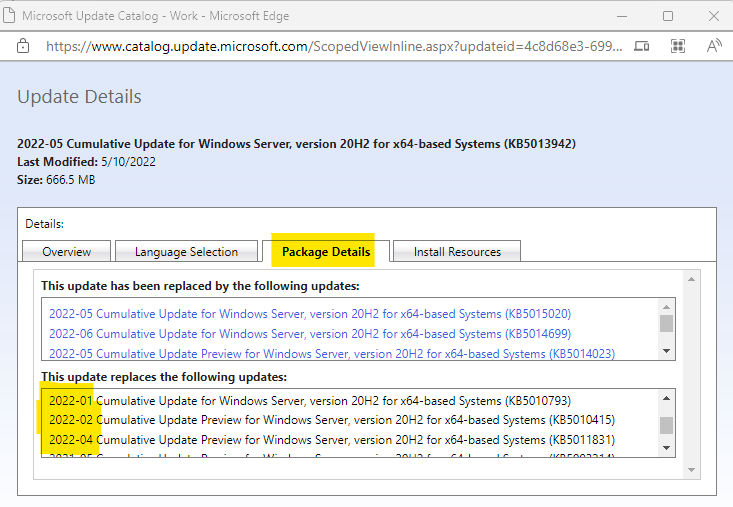This screenshot has width=733, height=507.
Task: Click the page document icon in title bar
Action: coord(9,15)
